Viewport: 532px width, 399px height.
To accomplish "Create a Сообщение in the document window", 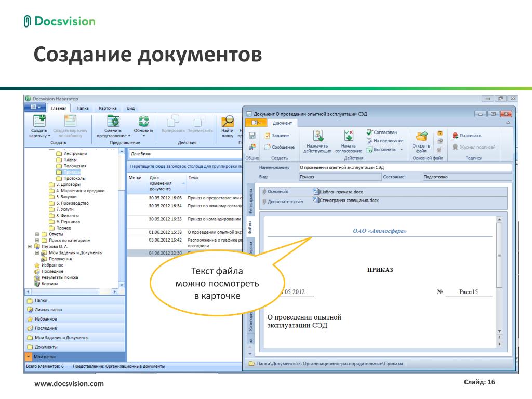I will pyautogui.click(x=280, y=147).
